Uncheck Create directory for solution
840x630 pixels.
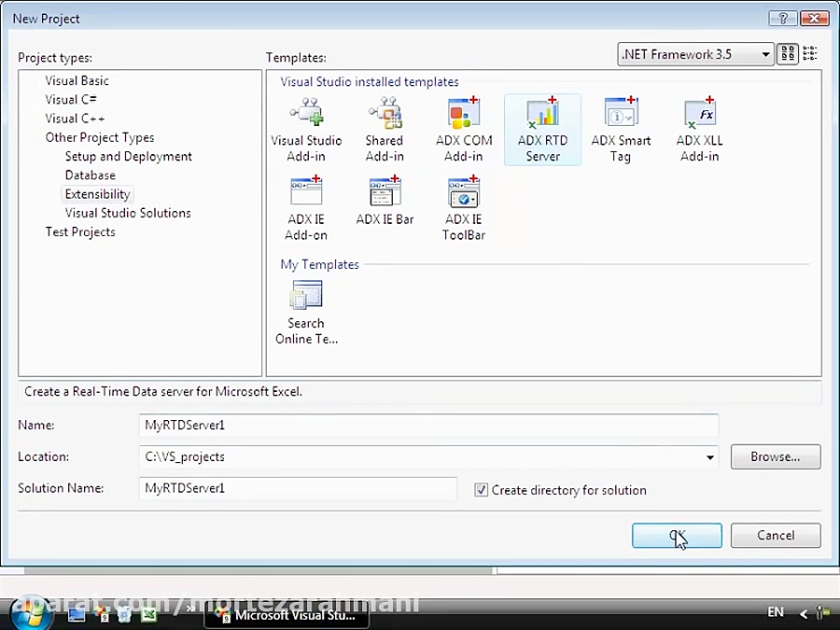tap(483, 490)
